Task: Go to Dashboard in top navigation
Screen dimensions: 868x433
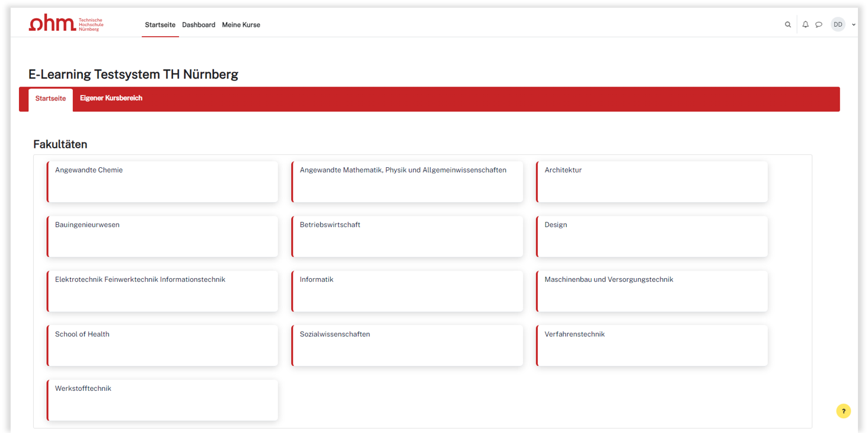Action: pyautogui.click(x=199, y=25)
